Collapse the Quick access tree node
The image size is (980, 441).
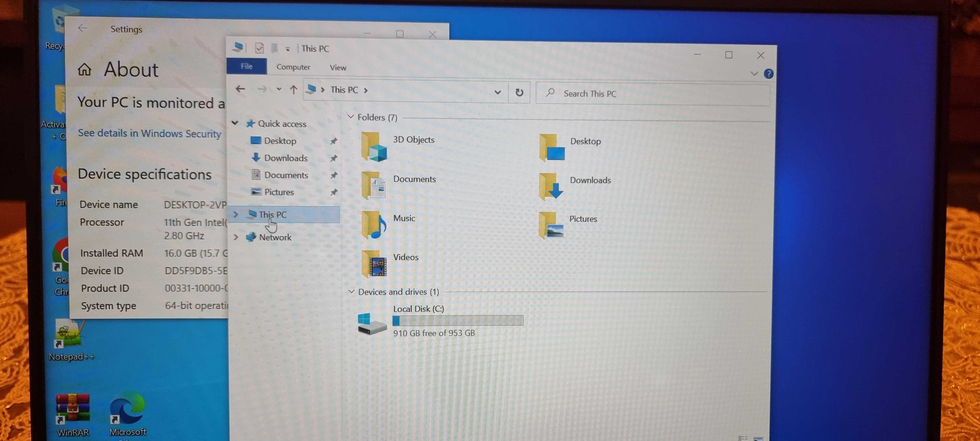click(x=235, y=123)
